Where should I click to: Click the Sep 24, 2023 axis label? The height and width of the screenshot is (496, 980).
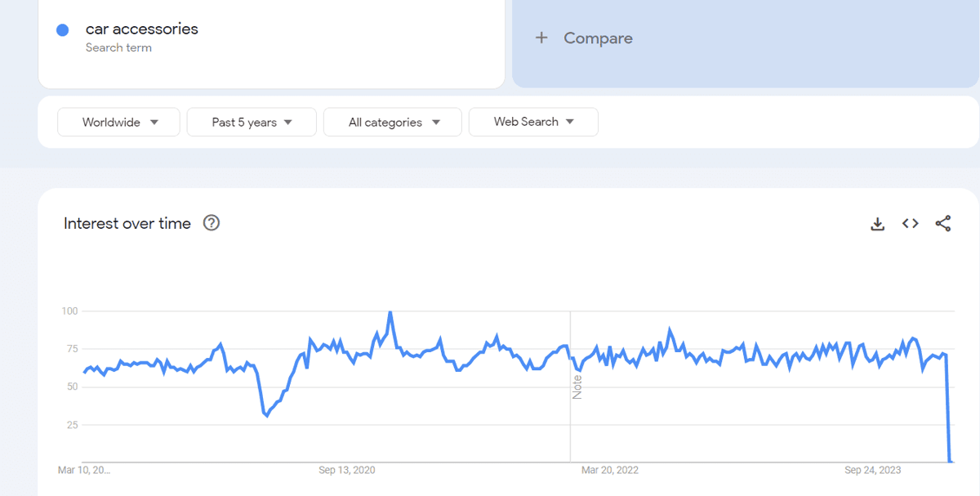[x=873, y=470]
